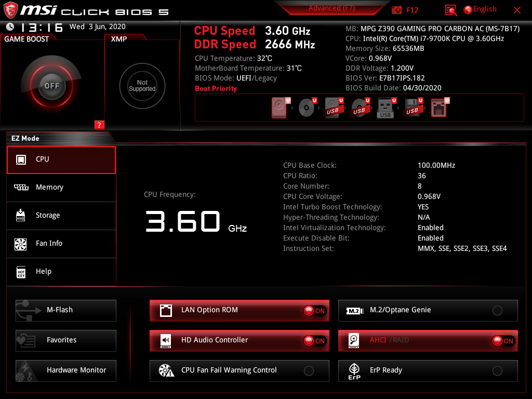
Task: Click the system time 13:16
Action: [x=42, y=27]
